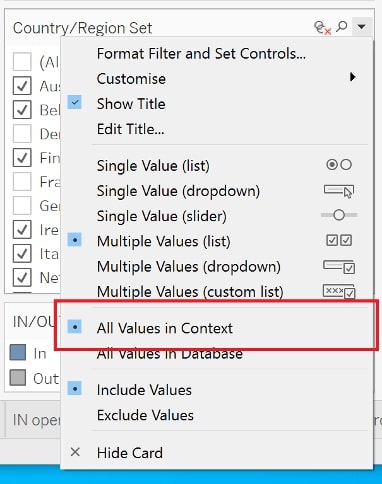382x484 pixels.
Task: Tick the (All) checkbox
Action: (x=22, y=62)
